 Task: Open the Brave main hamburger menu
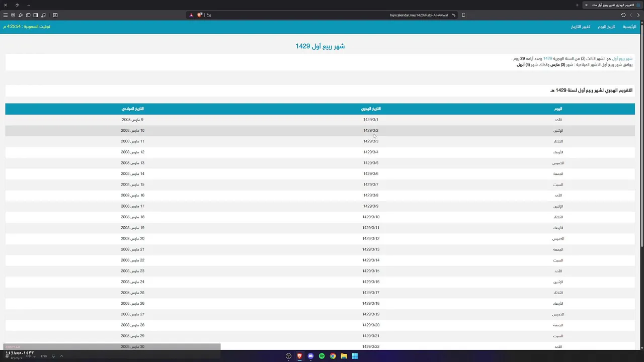click(6, 15)
